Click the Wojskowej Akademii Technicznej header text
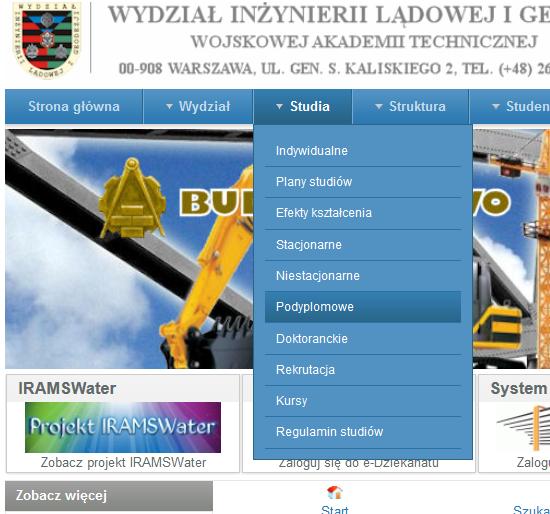550x514 pixels. pyautogui.click(x=364, y=42)
